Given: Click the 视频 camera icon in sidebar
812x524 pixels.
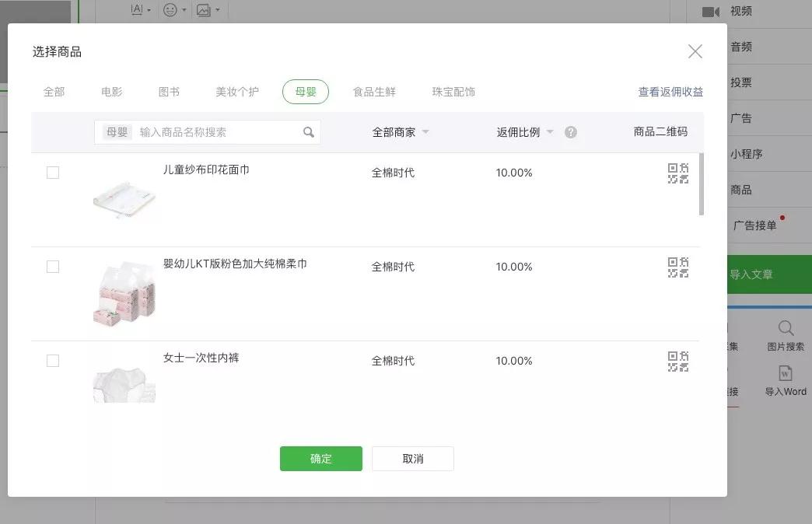Looking at the screenshot, I should [711, 12].
